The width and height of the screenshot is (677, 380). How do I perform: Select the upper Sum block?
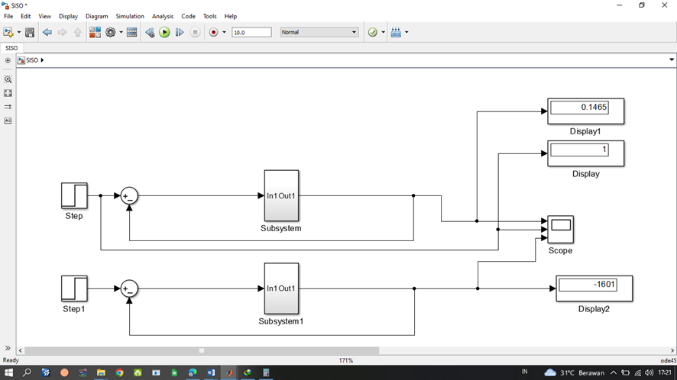tap(129, 196)
